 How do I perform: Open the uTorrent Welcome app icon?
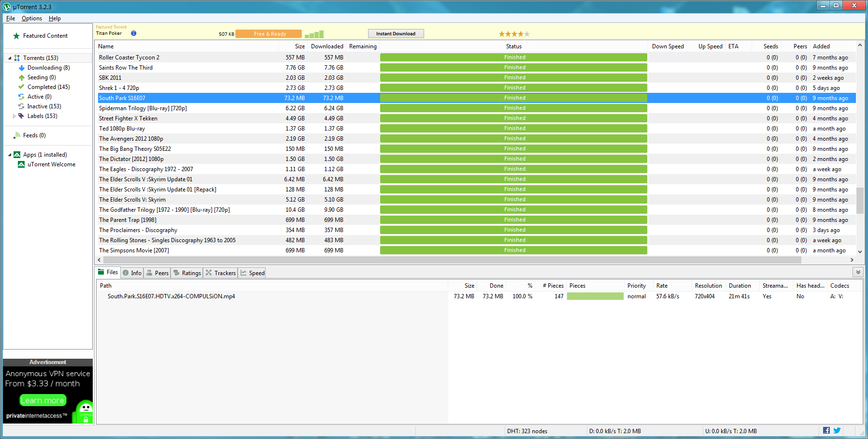click(x=21, y=164)
